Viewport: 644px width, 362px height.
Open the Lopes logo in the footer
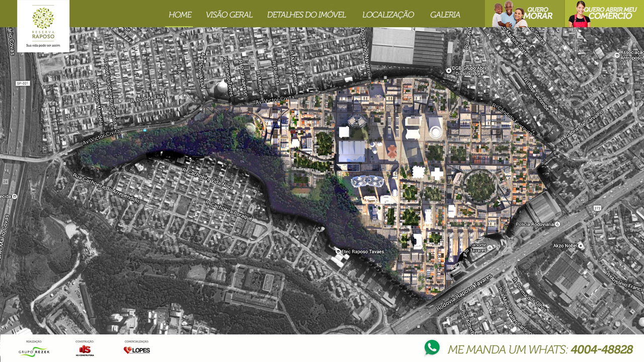tap(137, 350)
